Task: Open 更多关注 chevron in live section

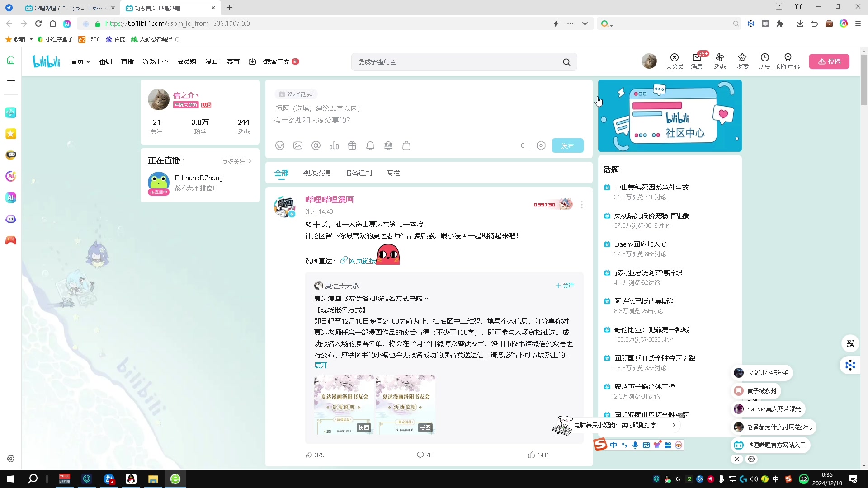Action: (x=237, y=161)
